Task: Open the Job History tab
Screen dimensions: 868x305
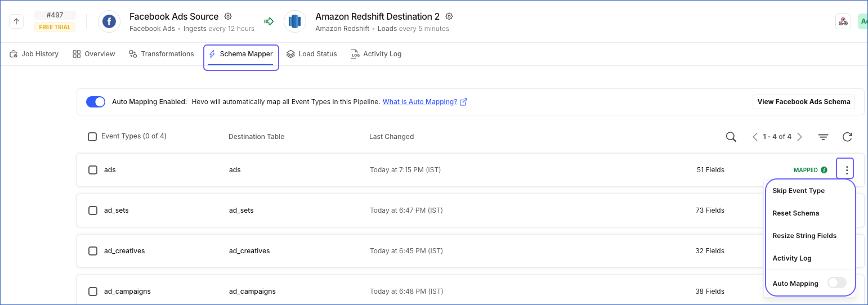Action: [34, 54]
